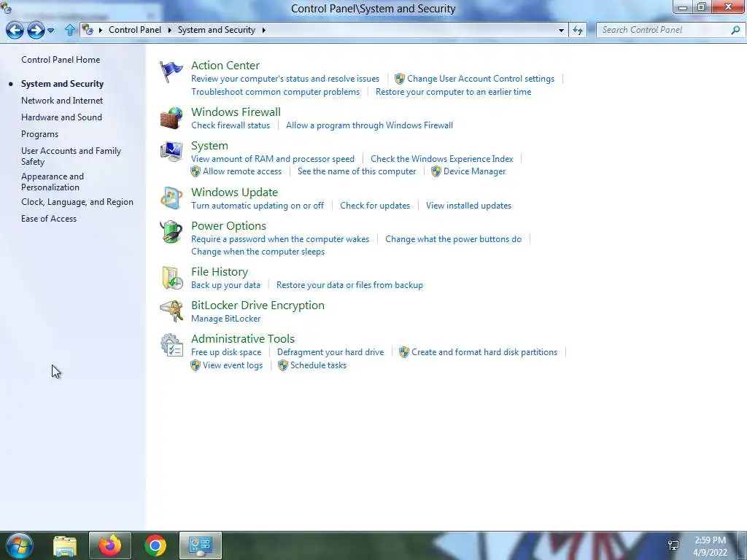The image size is (747, 560).
Task: Open the System computer monitor icon
Action: [171, 152]
